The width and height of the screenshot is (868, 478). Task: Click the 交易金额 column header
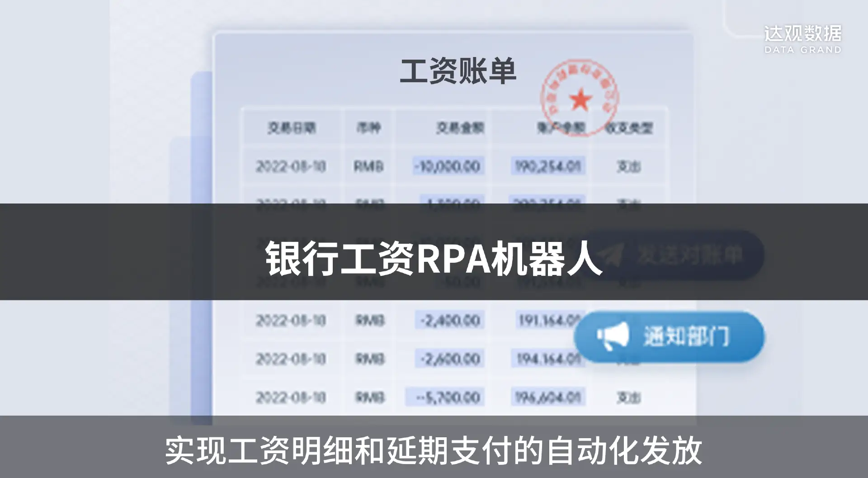coord(459,128)
